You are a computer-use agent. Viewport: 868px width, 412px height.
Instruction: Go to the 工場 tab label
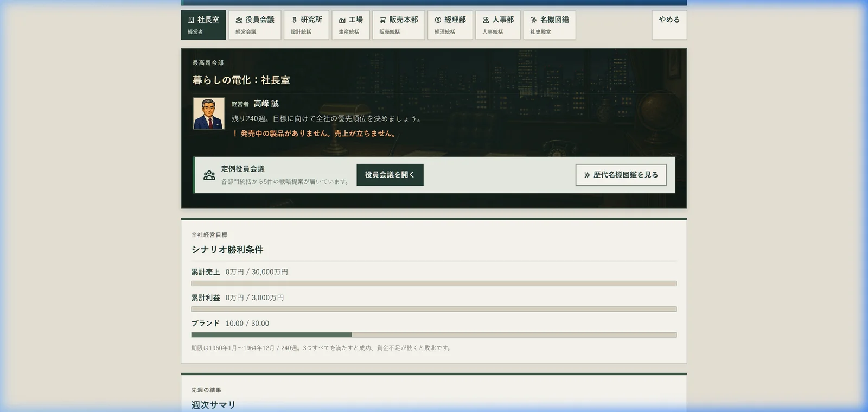[356, 20]
